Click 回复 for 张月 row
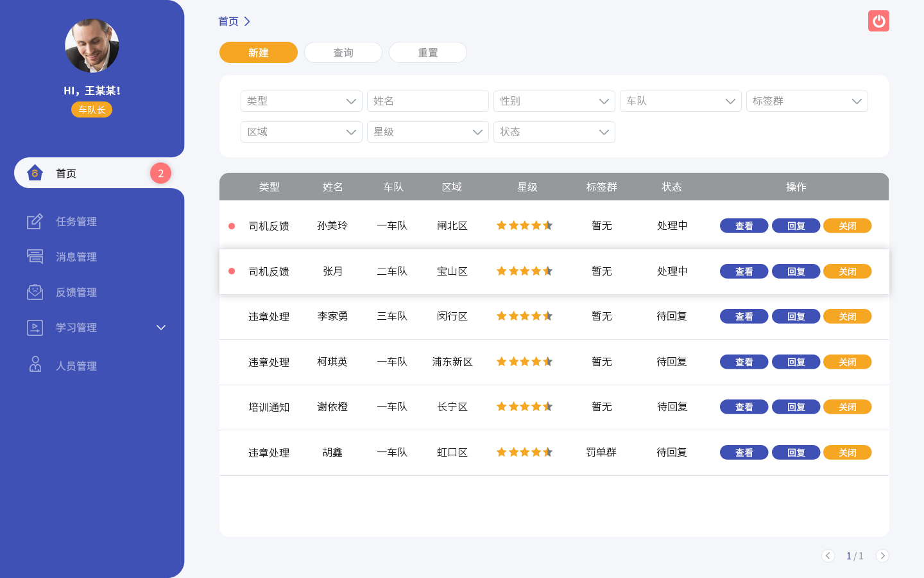Image resolution: width=924 pixels, height=578 pixels. click(796, 272)
